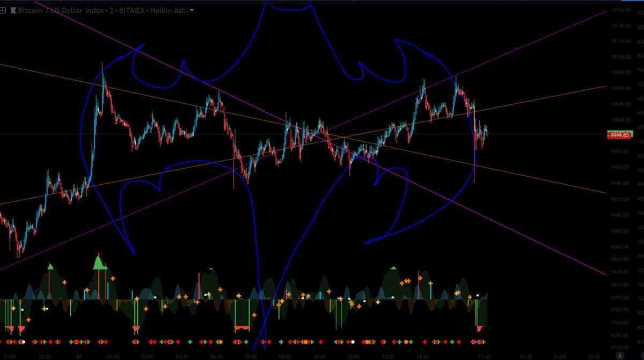
Task: Click the 10080.00 price axis label
Action: [621, 73]
